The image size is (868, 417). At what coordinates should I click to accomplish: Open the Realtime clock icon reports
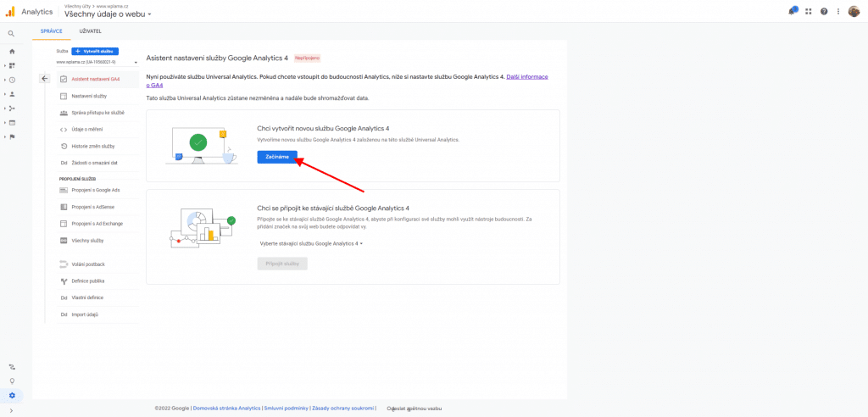coord(12,80)
